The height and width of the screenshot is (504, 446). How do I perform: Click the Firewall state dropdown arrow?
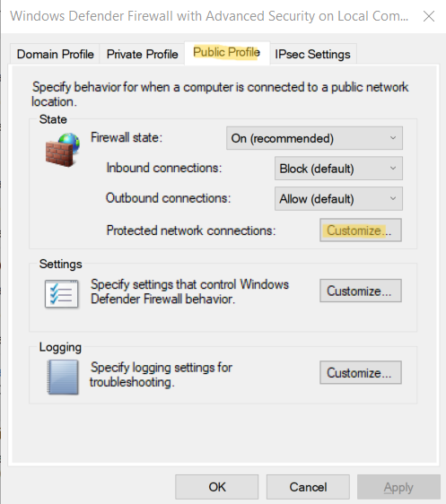(x=393, y=138)
